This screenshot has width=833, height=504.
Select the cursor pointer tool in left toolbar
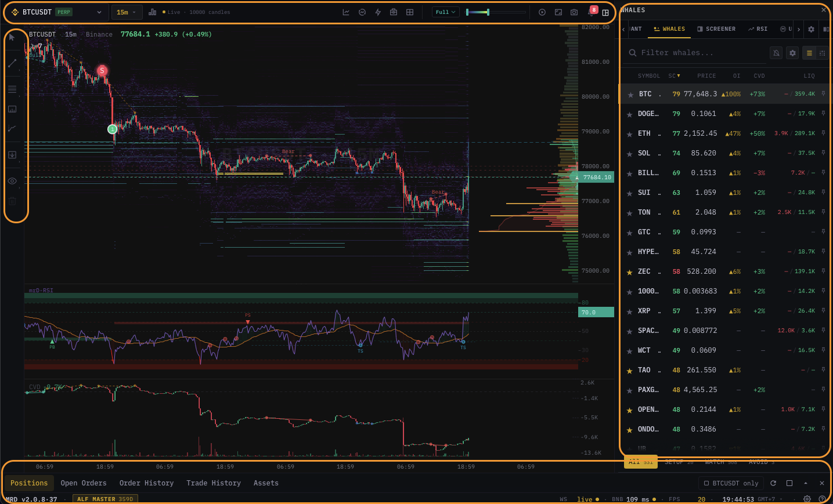tap(12, 37)
